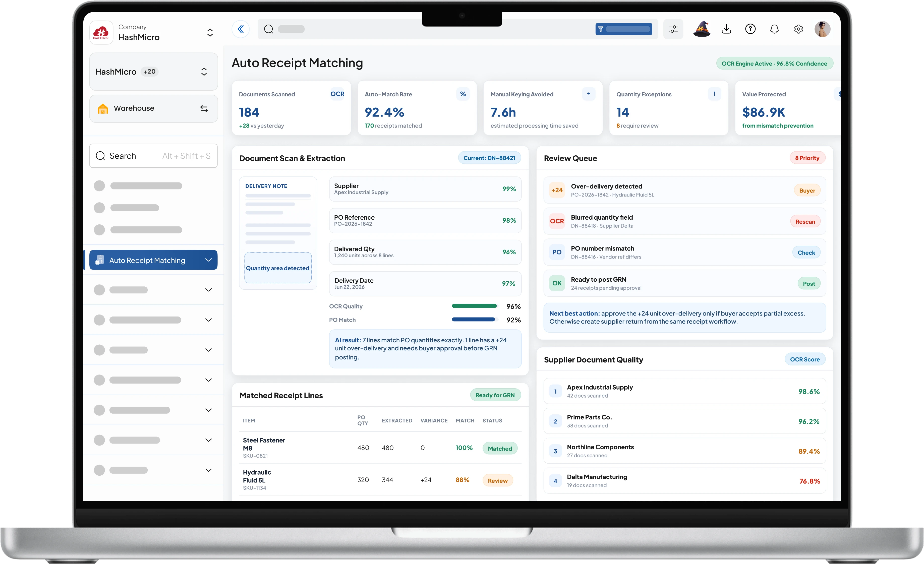Click the Ready for GRN pill
Viewport: 924px width, 564px height.
(495, 395)
